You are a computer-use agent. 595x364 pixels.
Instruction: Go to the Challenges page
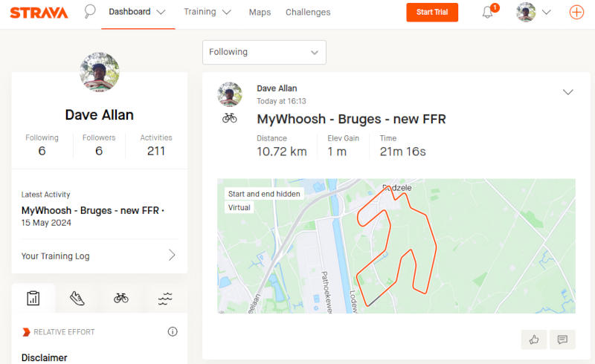[x=308, y=13]
